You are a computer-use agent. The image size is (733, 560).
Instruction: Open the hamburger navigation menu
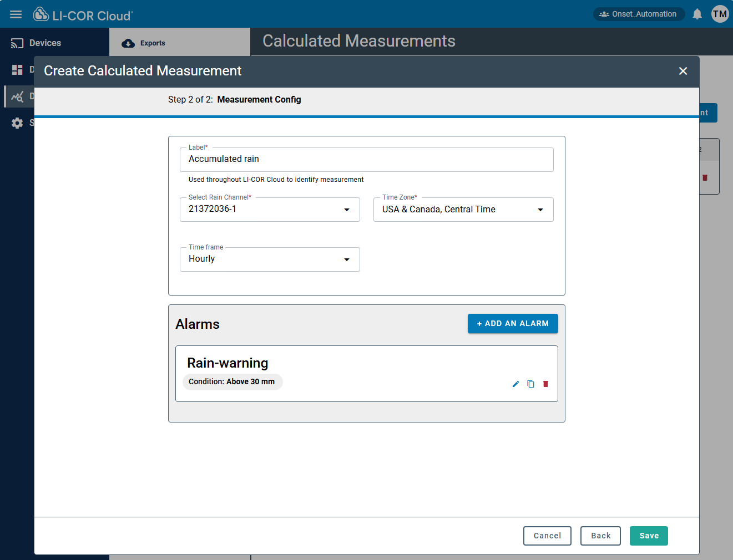(x=16, y=14)
